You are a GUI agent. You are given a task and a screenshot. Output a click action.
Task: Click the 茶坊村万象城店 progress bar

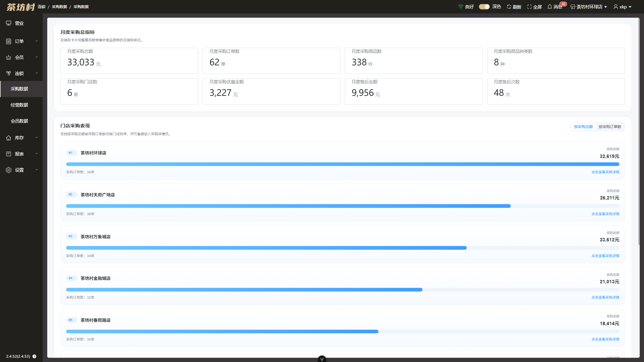[x=342, y=248]
